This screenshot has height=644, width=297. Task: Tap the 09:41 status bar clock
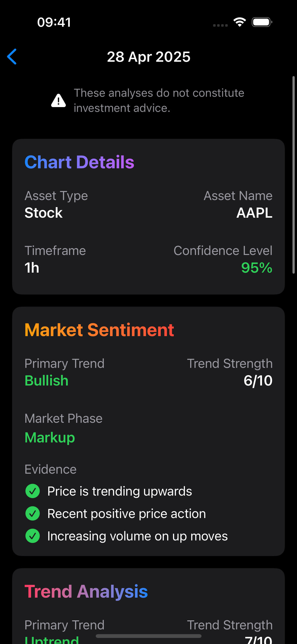point(54,22)
